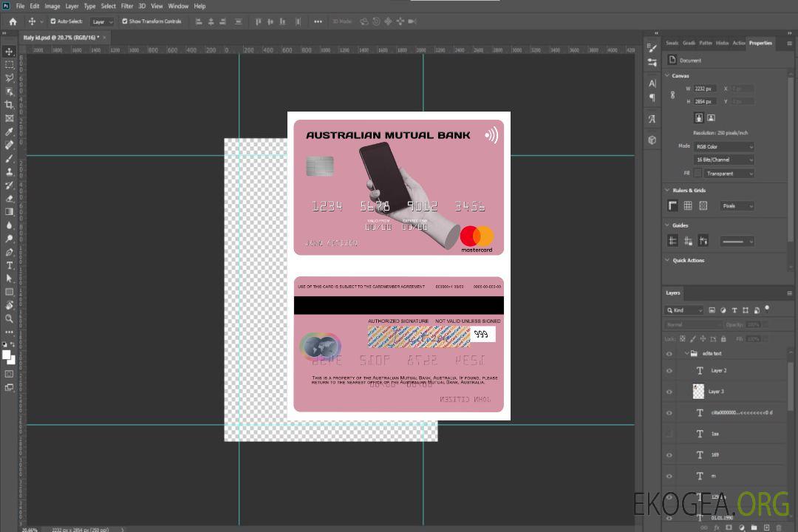Open the RGB Color mode dropdown

coord(724,146)
